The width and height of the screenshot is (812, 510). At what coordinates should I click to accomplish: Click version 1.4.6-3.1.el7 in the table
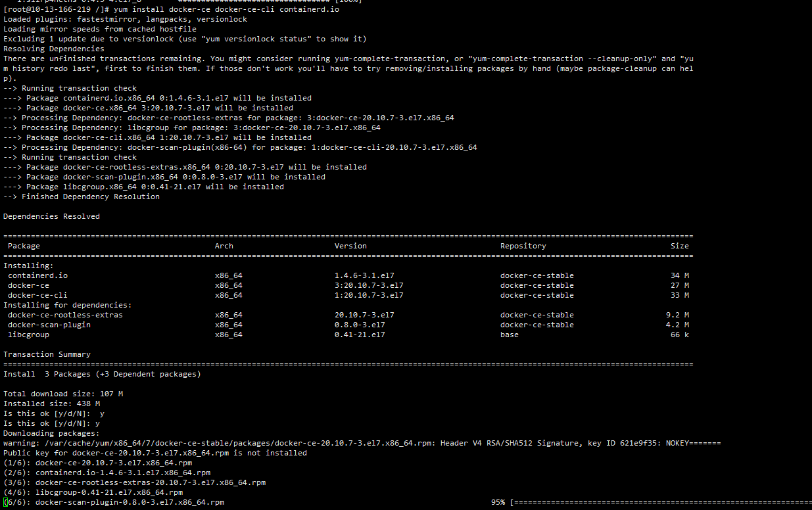tap(364, 275)
